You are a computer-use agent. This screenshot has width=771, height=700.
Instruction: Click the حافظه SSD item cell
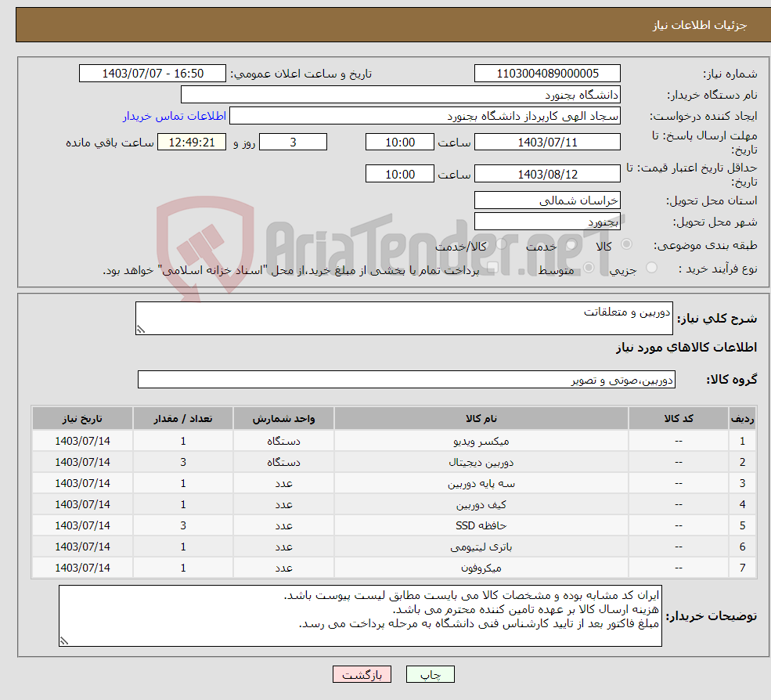(x=481, y=525)
